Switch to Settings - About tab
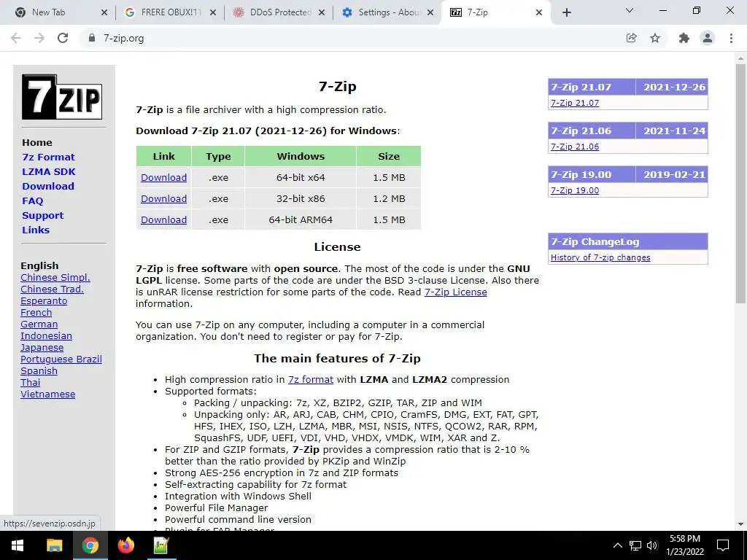 tap(388, 13)
